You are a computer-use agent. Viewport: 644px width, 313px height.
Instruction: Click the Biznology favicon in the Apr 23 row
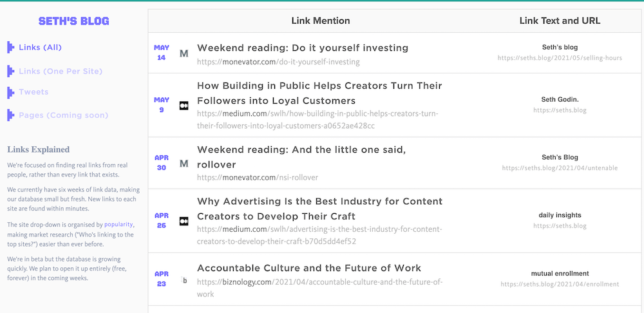tap(185, 281)
